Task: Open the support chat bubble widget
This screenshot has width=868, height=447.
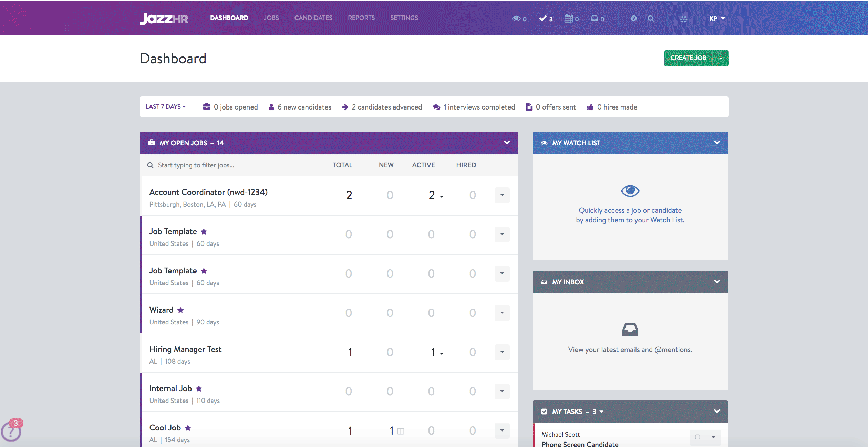Action: click(x=11, y=432)
